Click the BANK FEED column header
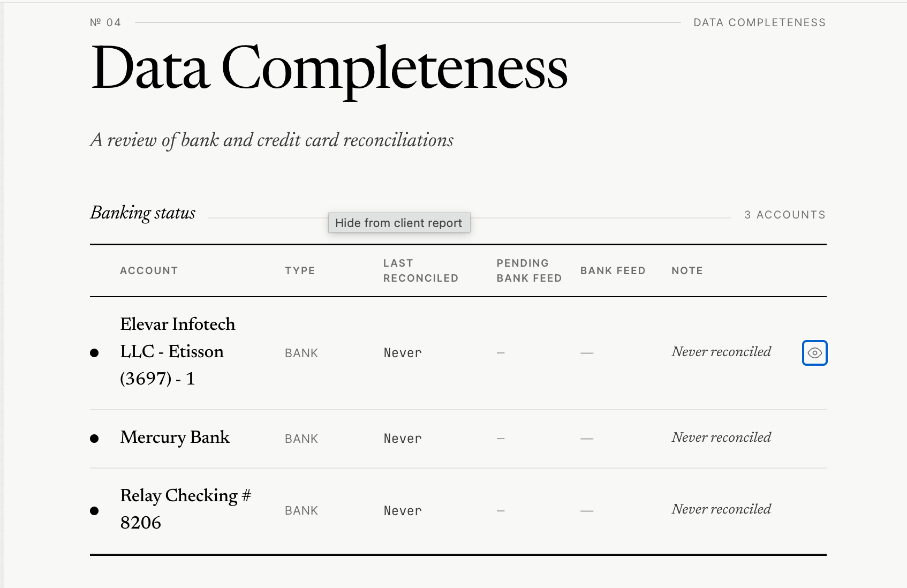This screenshot has width=907, height=588. [613, 270]
